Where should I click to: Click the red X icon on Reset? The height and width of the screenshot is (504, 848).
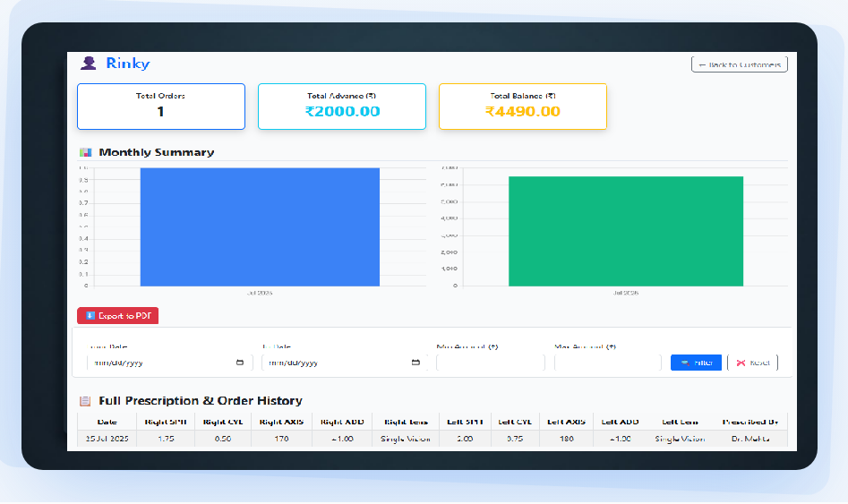[x=741, y=363]
